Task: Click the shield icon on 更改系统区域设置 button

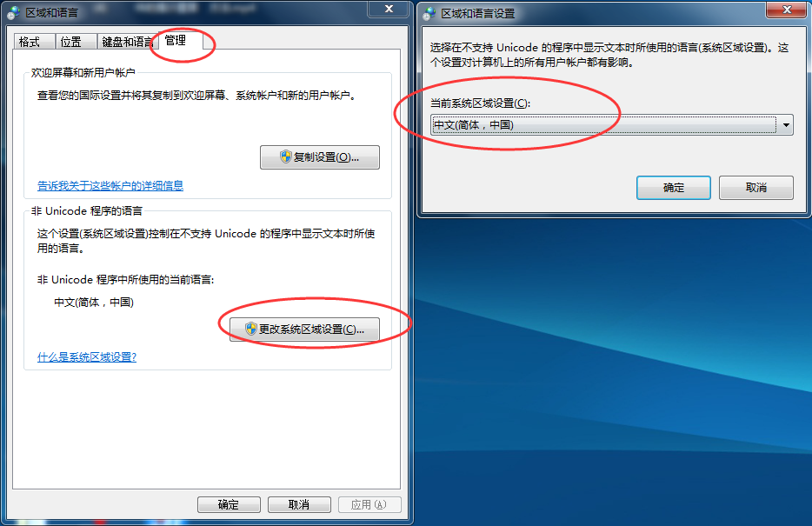Action: click(x=251, y=329)
